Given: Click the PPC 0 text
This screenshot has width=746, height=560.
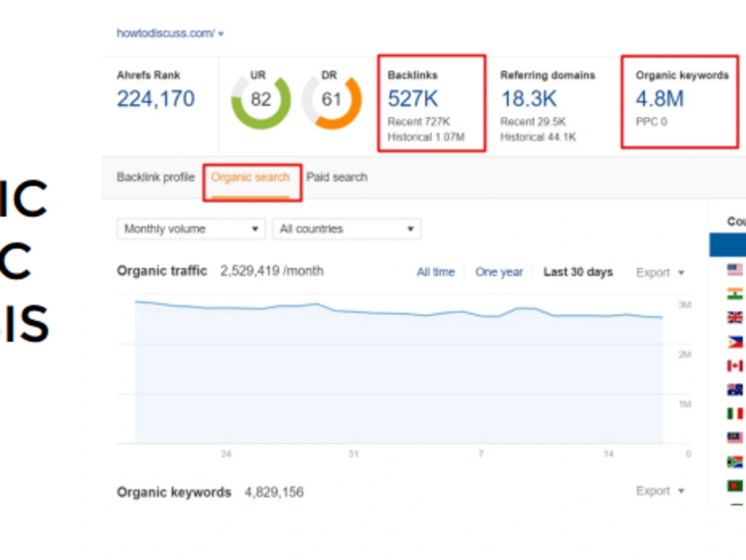Looking at the screenshot, I should pyautogui.click(x=651, y=122).
